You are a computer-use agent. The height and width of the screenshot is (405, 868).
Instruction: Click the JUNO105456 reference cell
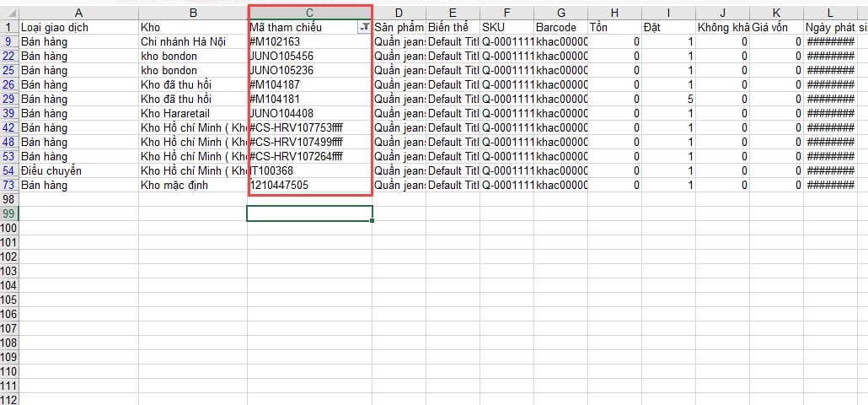[309, 57]
